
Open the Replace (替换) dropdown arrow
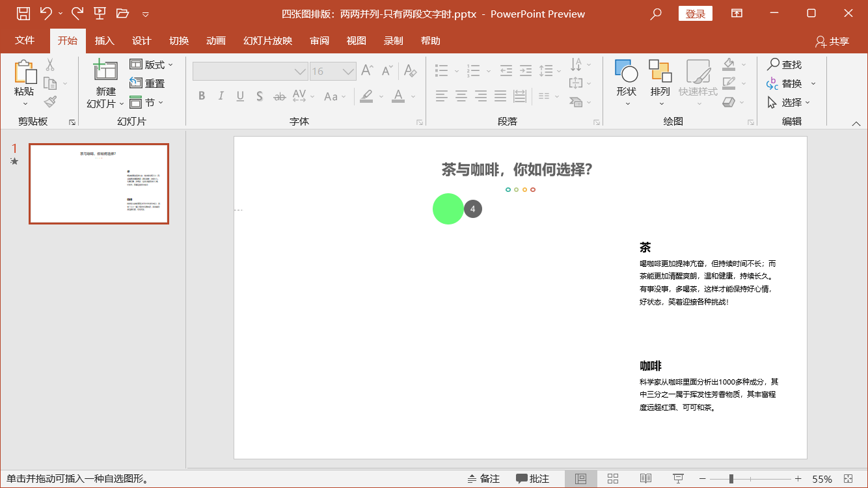(813, 83)
